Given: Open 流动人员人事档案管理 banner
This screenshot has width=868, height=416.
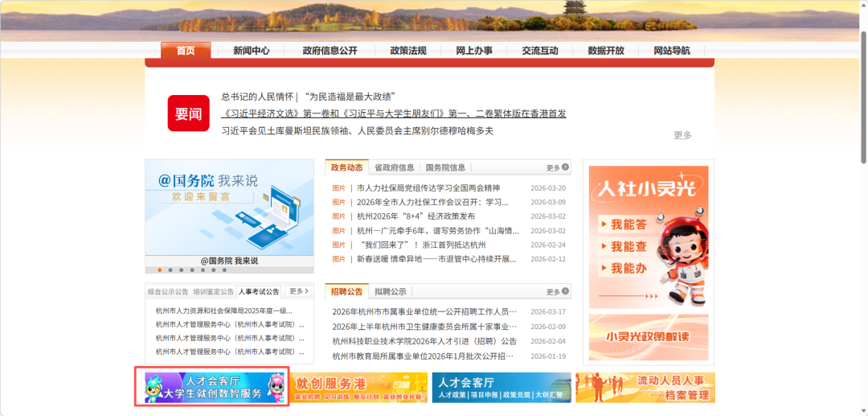Looking at the screenshot, I should [645, 387].
